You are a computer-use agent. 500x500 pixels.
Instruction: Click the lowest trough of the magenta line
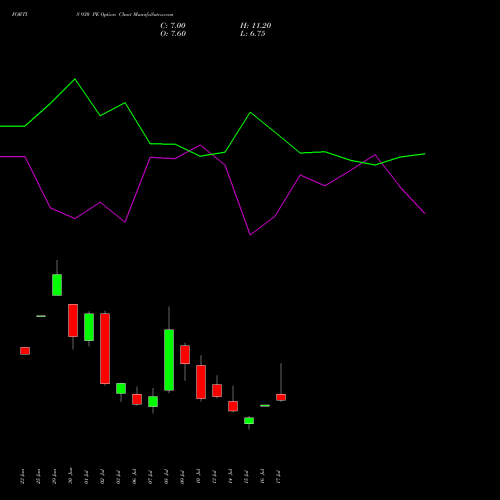point(250,235)
